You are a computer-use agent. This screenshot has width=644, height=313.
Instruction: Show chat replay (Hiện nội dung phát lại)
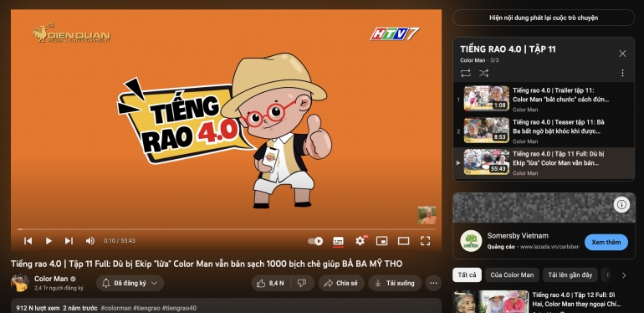pyautogui.click(x=544, y=18)
